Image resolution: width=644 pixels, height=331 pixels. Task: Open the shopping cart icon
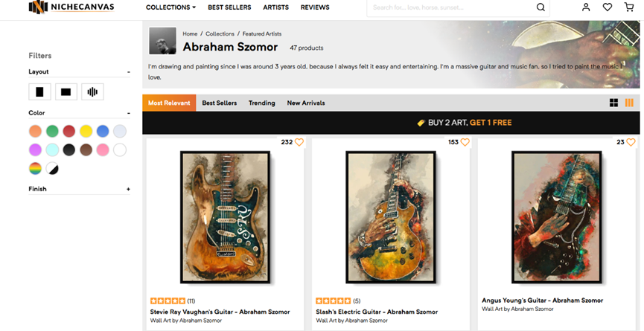[629, 7]
